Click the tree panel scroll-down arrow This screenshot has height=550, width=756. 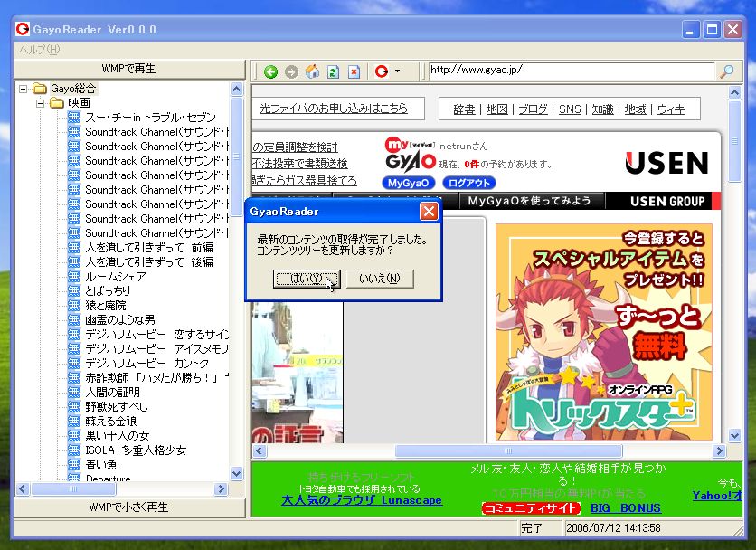[x=236, y=474]
